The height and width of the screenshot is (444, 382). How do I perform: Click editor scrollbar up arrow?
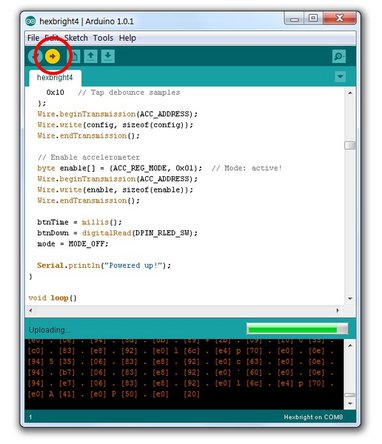350,93
